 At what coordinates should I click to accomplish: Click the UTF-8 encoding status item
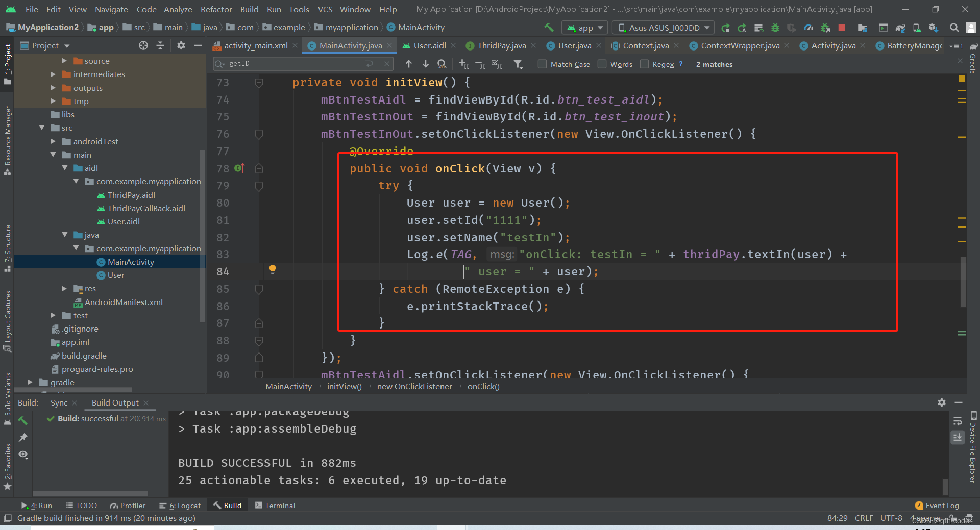point(891,518)
